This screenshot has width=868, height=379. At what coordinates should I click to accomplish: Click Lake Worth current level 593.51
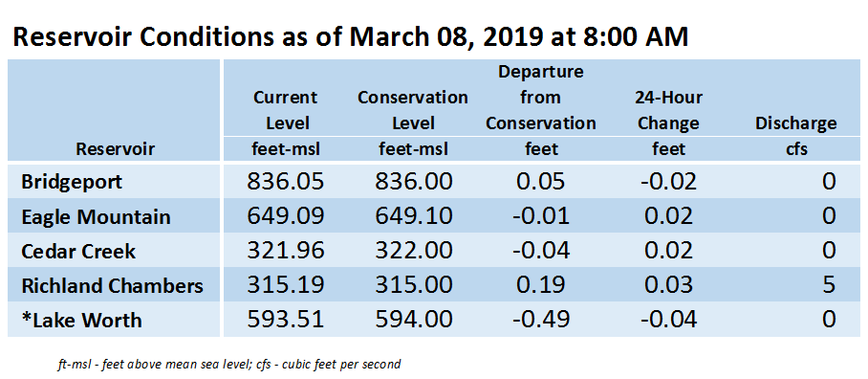click(285, 321)
